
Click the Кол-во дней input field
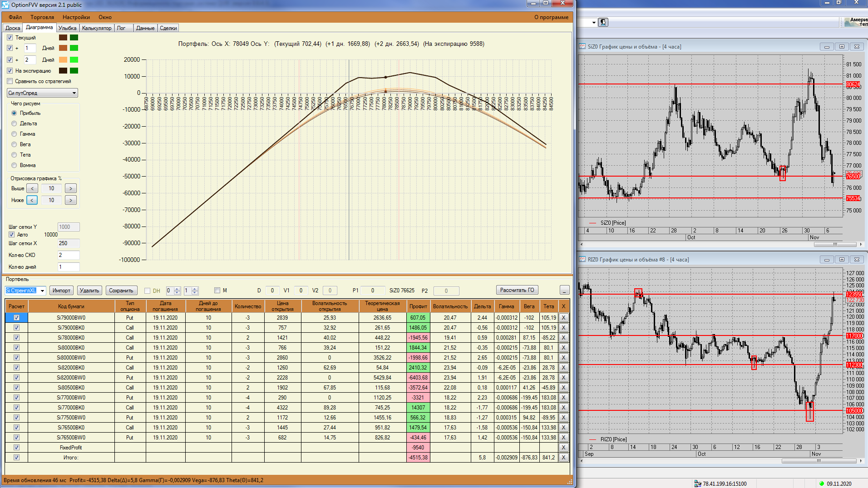click(x=69, y=267)
